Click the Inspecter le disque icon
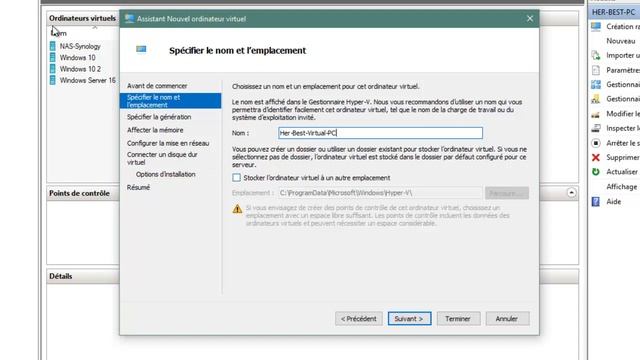The image size is (640, 360). [x=596, y=128]
